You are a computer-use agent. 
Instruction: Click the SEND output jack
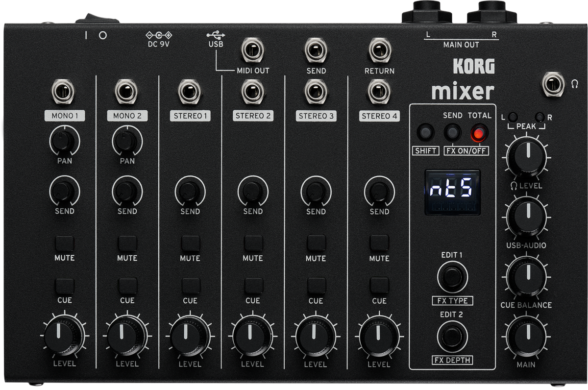point(316,50)
